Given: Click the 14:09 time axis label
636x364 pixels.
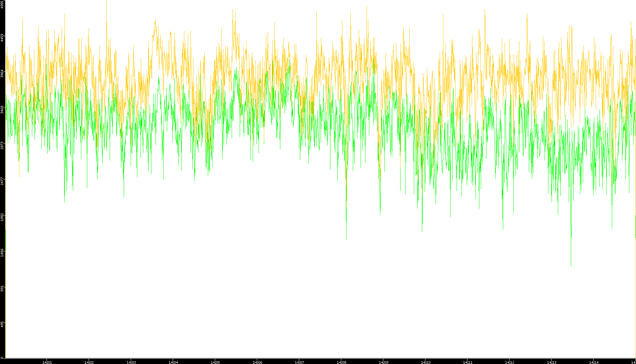Looking at the screenshot, I should [x=383, y=362].
